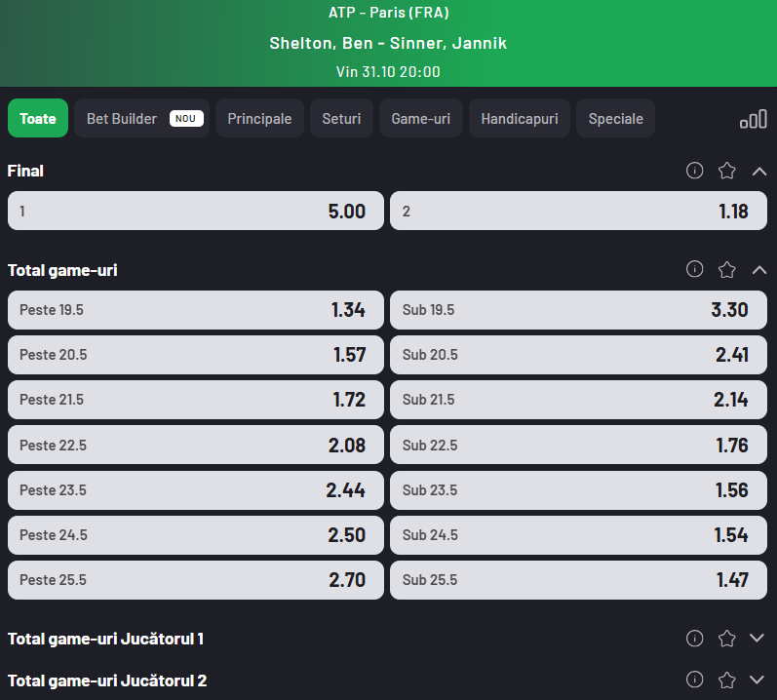This screenshot has height=700, width=777.
Task: Show info for Total game-uri Jucătorul 1
Action: (694, 639)
